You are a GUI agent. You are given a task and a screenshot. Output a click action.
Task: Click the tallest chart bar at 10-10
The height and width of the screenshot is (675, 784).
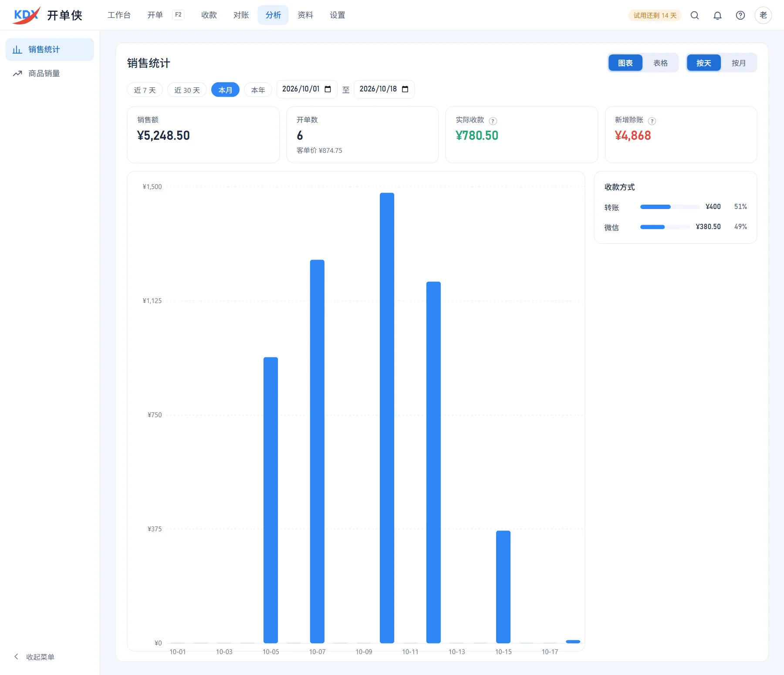click(x=387, y=418)
